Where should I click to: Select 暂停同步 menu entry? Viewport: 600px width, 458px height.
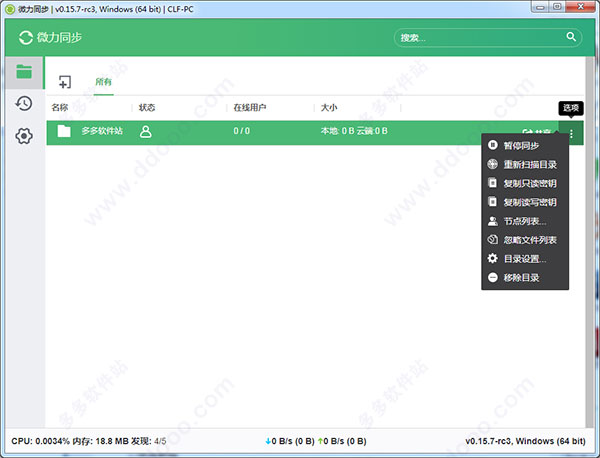pos(525,145)
